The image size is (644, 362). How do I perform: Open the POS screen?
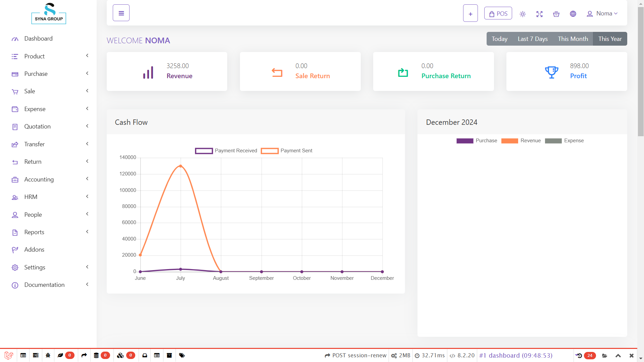(x=498, y=13)
